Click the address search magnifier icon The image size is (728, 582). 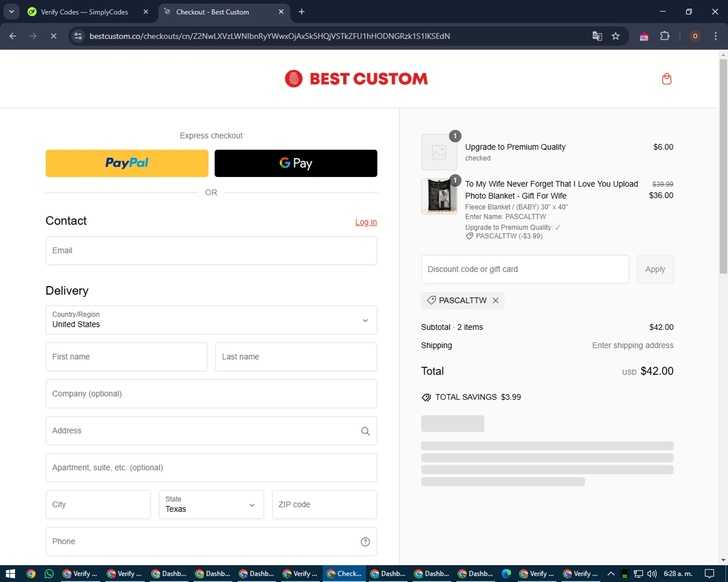click(x=365, y=431)
